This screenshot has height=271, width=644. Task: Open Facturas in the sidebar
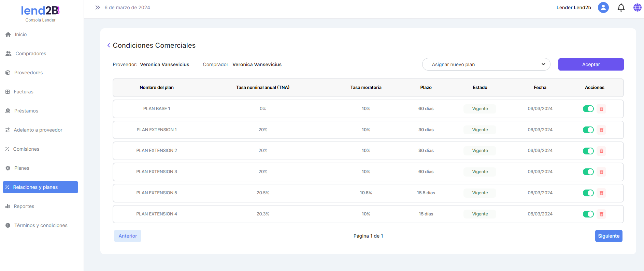(24, 92)
